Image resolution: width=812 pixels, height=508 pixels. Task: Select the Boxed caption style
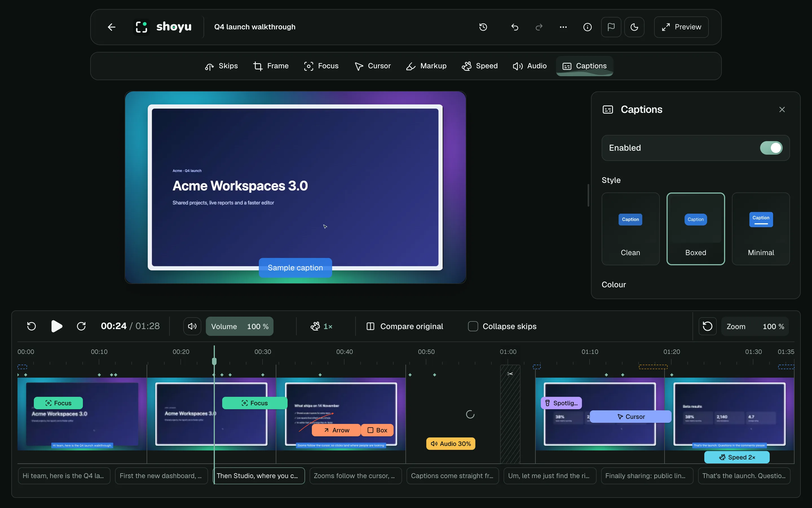(695, 229)
